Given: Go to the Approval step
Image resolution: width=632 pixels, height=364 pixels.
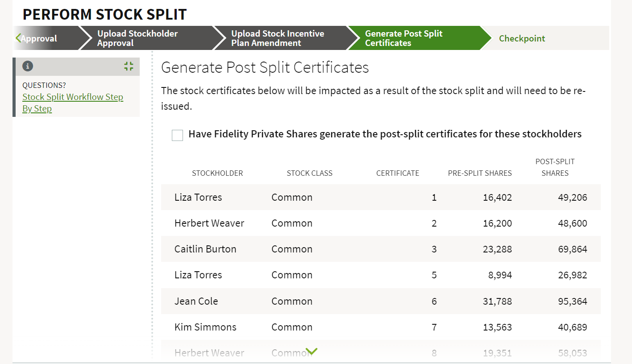Looking at the screenshot, I should pyautogui.click(x=39, y=38).
